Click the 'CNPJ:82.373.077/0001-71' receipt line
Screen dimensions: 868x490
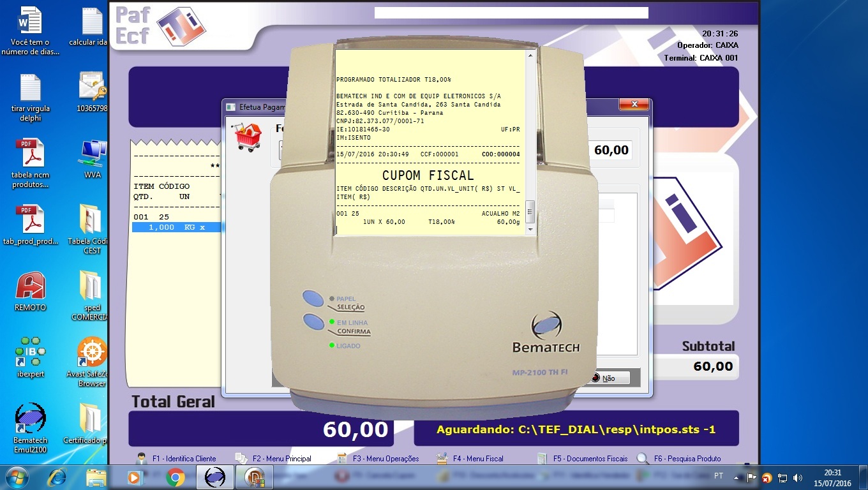380,121
